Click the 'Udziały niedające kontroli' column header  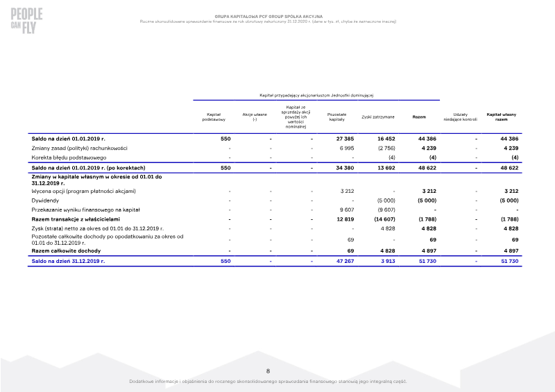[460, 117]
